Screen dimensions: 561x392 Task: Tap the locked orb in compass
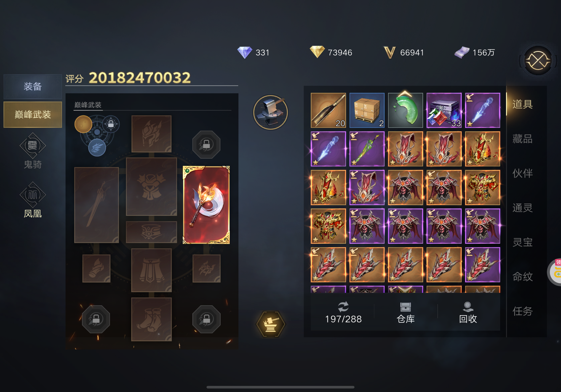pos(111,124)
